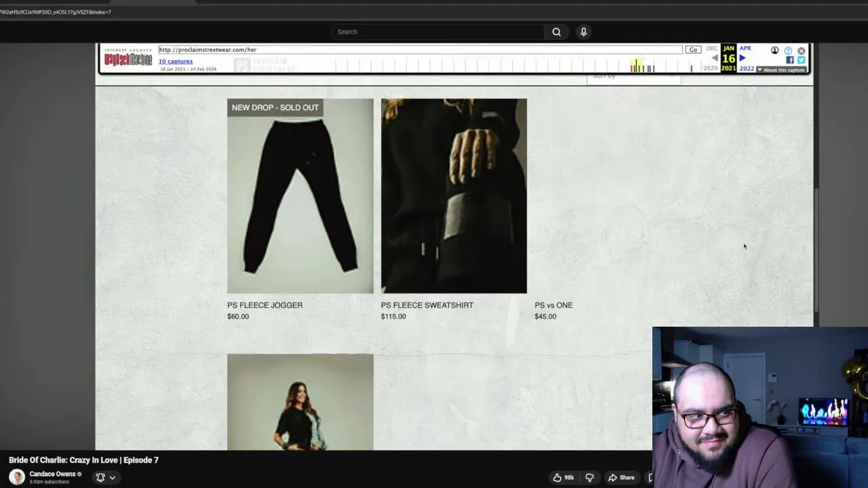Click into the YouTube Search field

tap(437, 32)
